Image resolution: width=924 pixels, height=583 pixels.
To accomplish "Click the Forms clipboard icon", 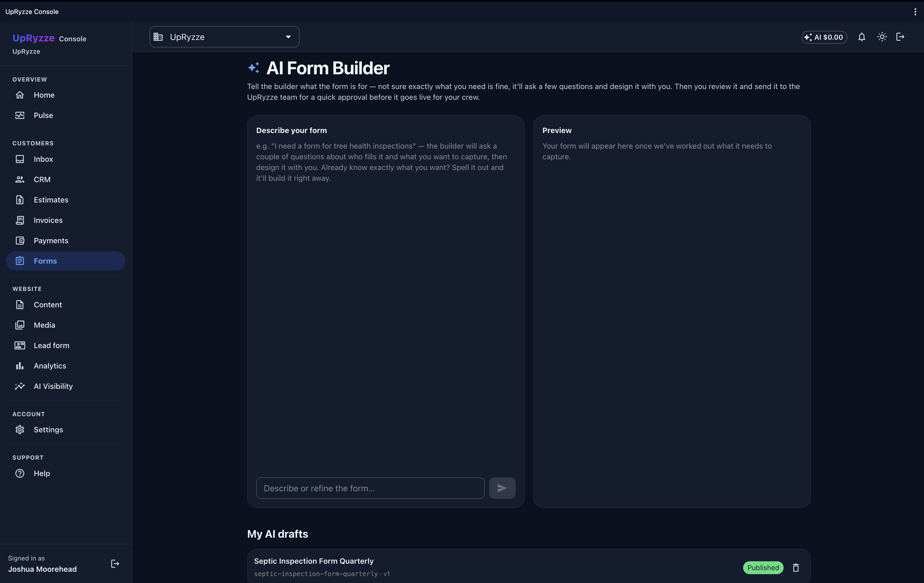I will coord(20,261).
